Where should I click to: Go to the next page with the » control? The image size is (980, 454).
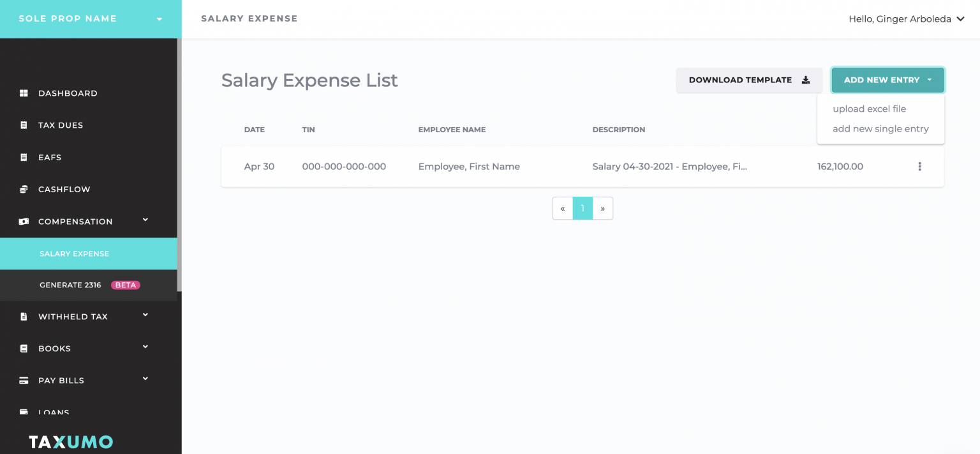(x=603, y=208)
